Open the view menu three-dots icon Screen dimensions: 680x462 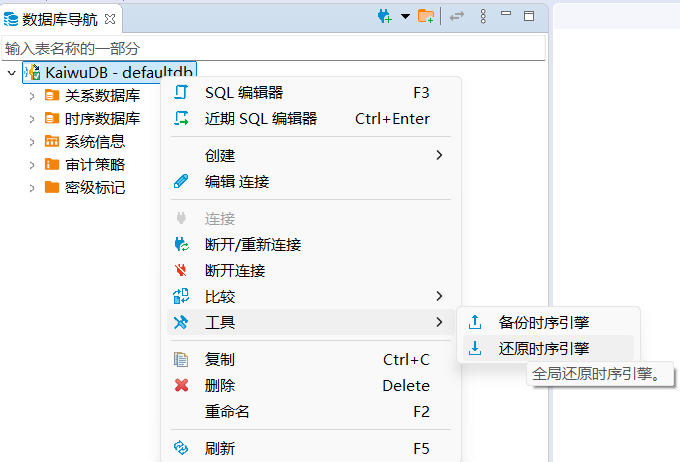coord(483,16)
